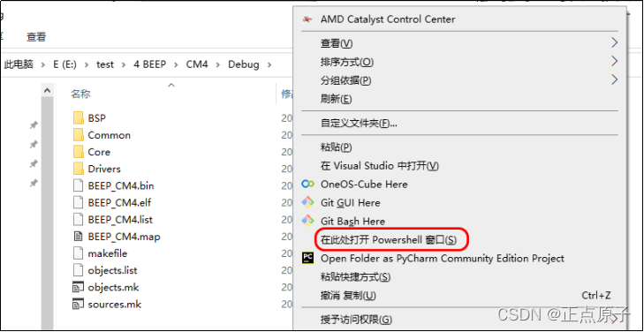Viewport: 644px width, 332px height.
Task: Click breadcrumb chevron after 4 BEEP
Action: coord(176,64)
